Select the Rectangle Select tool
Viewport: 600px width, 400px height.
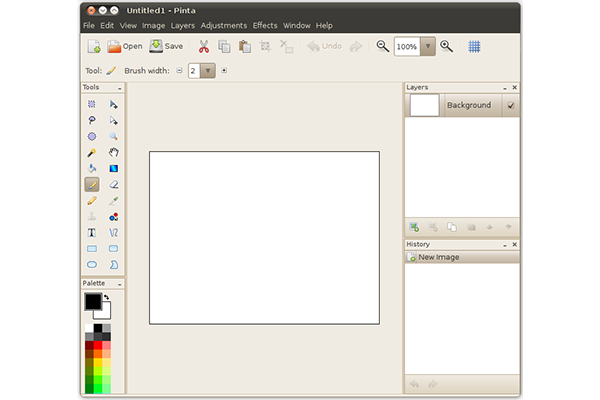coord(92,104)
